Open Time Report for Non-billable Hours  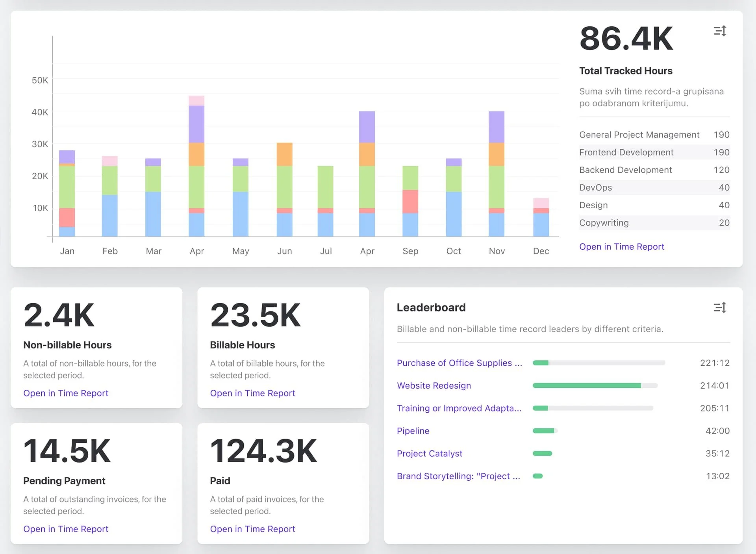pos(66,393)
